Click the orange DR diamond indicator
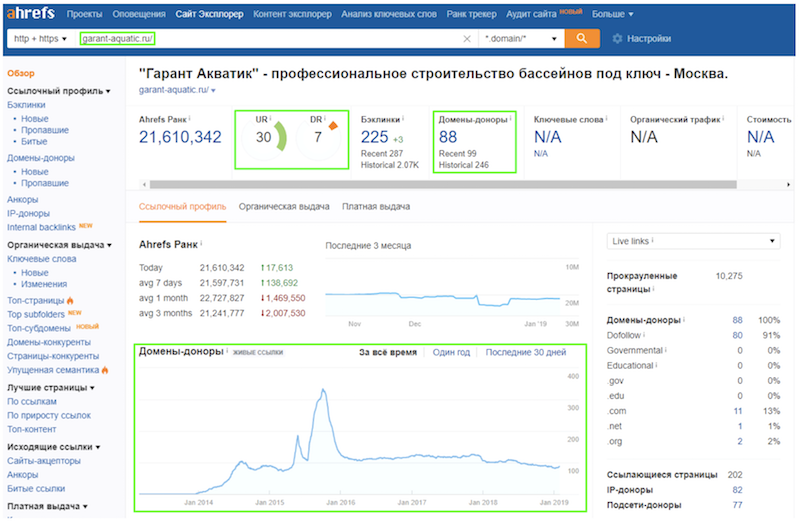The image size is (800, 529). pyautogui.click(x=333, y=125)
